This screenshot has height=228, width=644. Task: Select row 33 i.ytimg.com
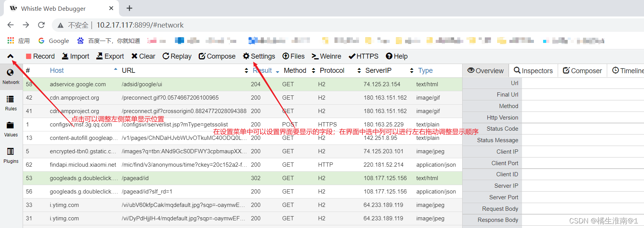coord(242,205)
